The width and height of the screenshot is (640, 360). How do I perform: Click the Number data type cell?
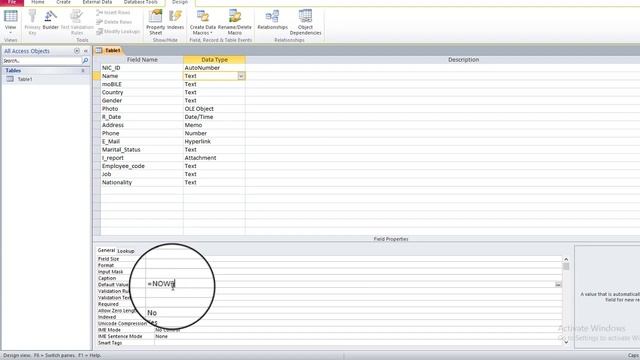pyautogui.click(x=214, y=133)
